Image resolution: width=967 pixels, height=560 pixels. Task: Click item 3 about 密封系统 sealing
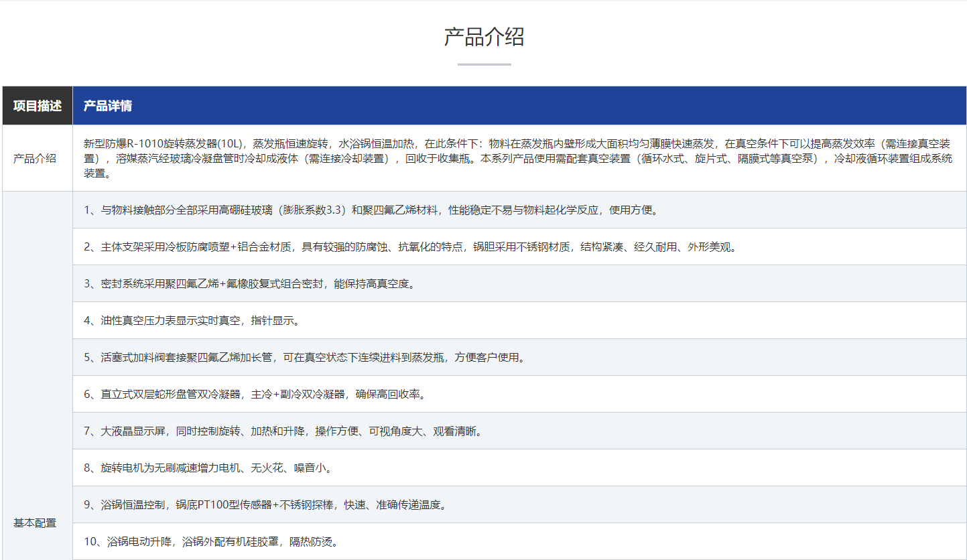click(249, 284)
